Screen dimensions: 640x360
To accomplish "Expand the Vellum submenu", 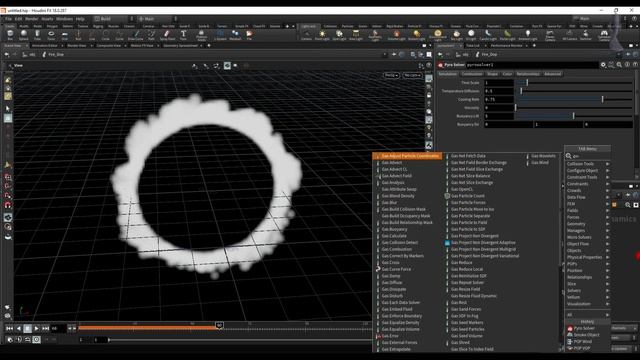I will tap(587, 297).
